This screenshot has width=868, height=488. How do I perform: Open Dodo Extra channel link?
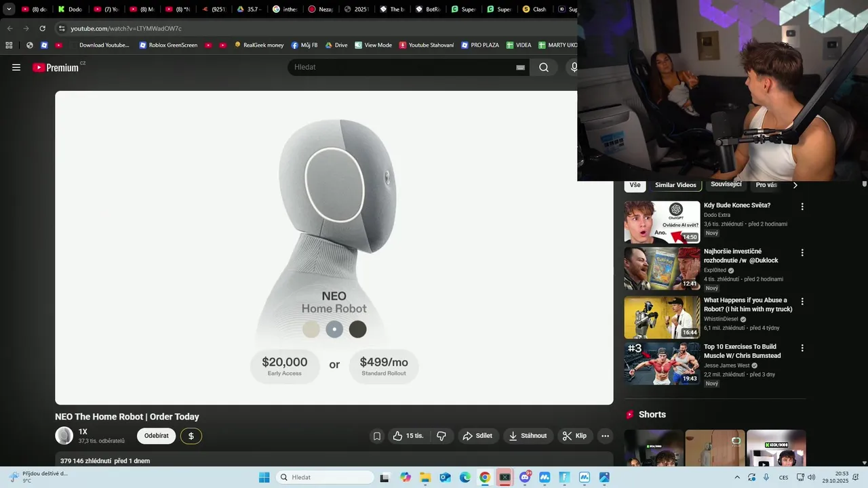(717, 215)
